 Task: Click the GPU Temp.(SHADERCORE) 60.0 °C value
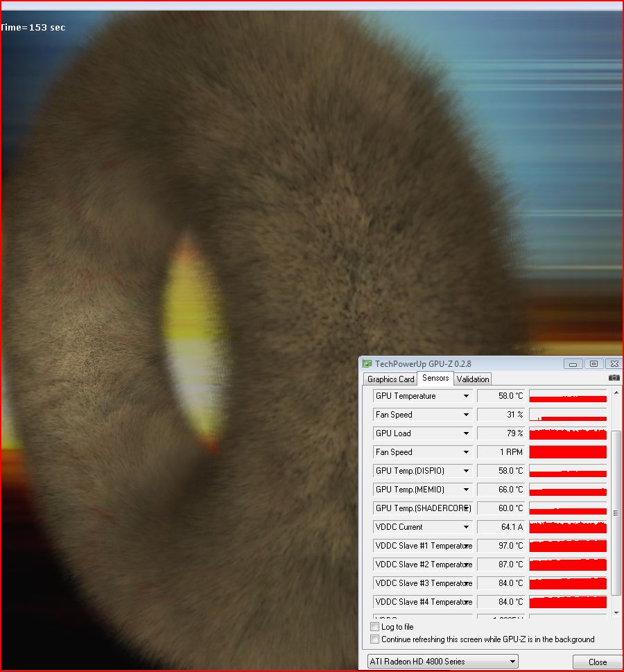tap(501, 508)
